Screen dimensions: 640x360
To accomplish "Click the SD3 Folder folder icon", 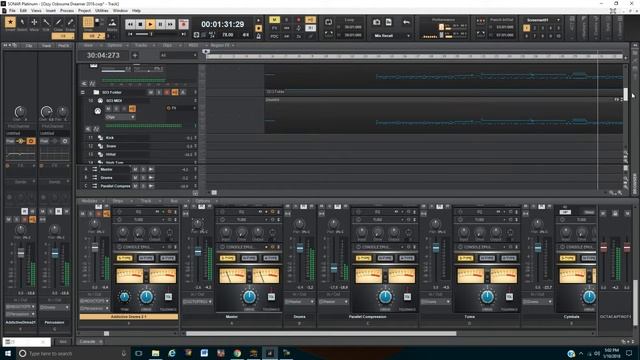I will (x=96, y=93).
